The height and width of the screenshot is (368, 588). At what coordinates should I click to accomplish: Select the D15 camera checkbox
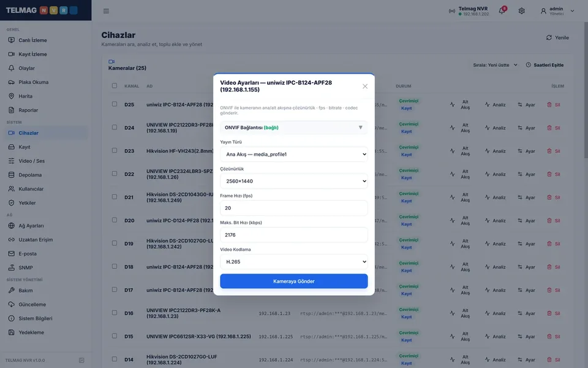click(115, 336)
